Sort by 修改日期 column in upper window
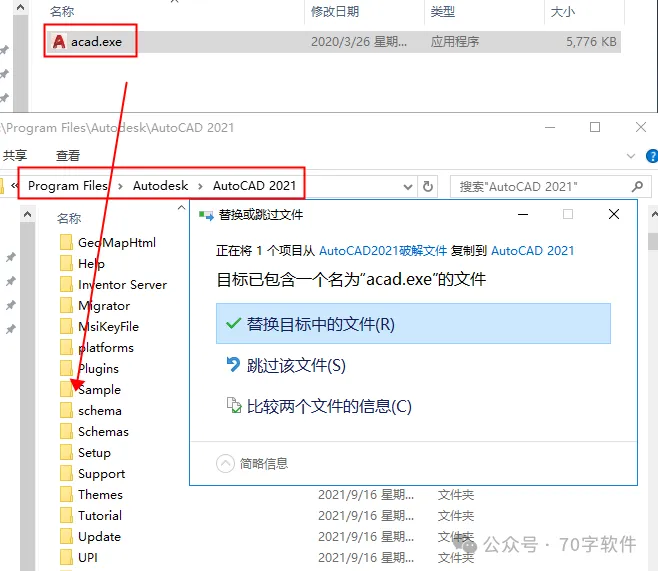 335,11
